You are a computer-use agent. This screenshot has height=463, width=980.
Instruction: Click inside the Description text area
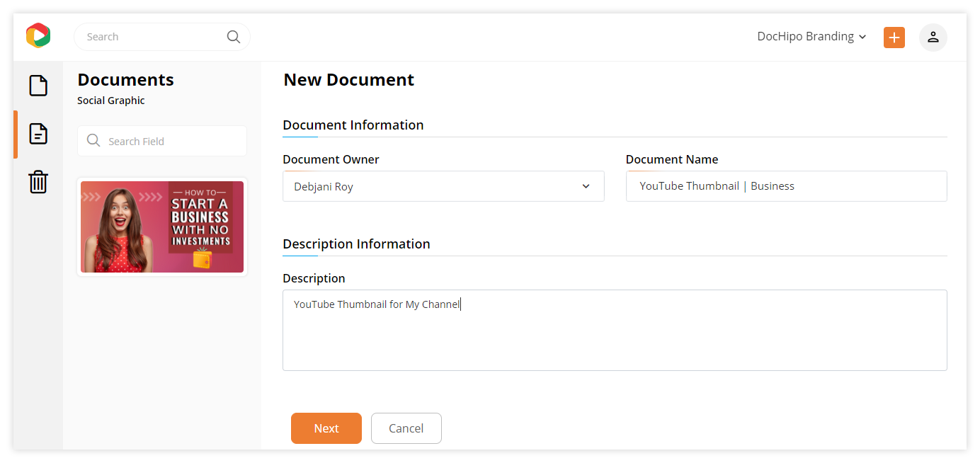coord(615,330)
